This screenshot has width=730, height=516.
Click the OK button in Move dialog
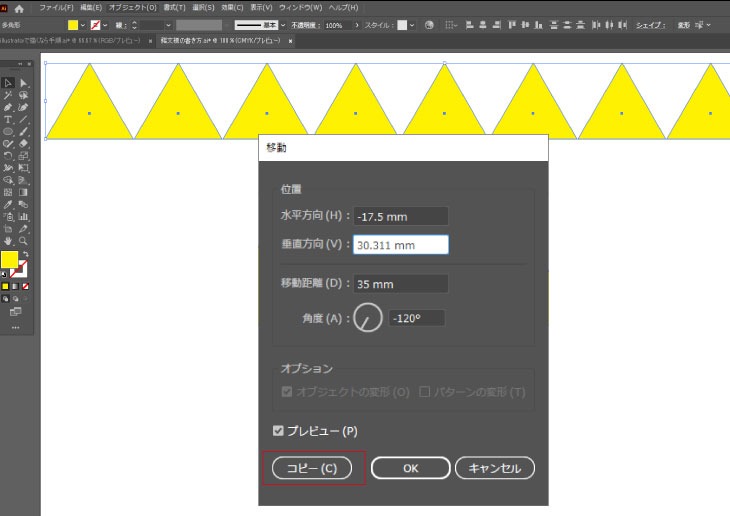pyautogui.click(x=411, y=468)
